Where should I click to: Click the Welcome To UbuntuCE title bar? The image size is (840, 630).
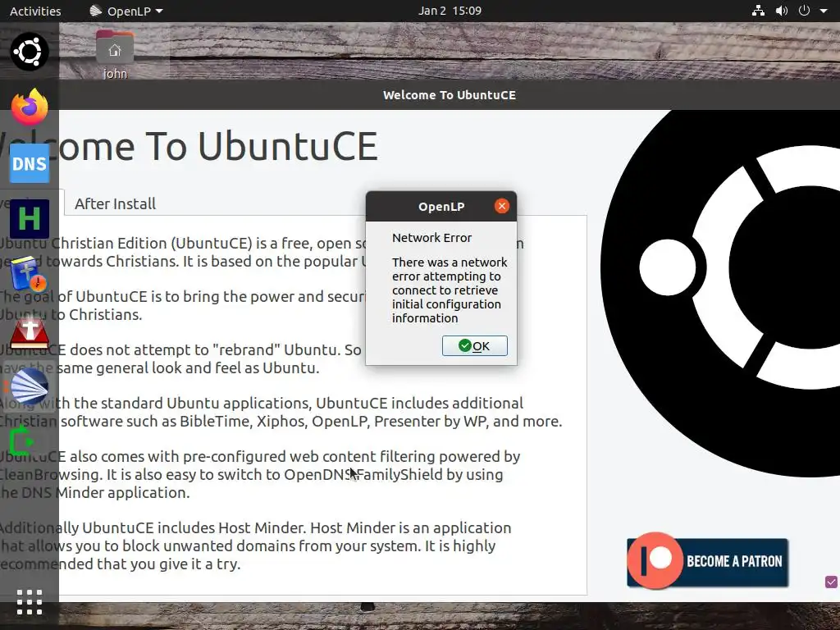coord(450,95)
